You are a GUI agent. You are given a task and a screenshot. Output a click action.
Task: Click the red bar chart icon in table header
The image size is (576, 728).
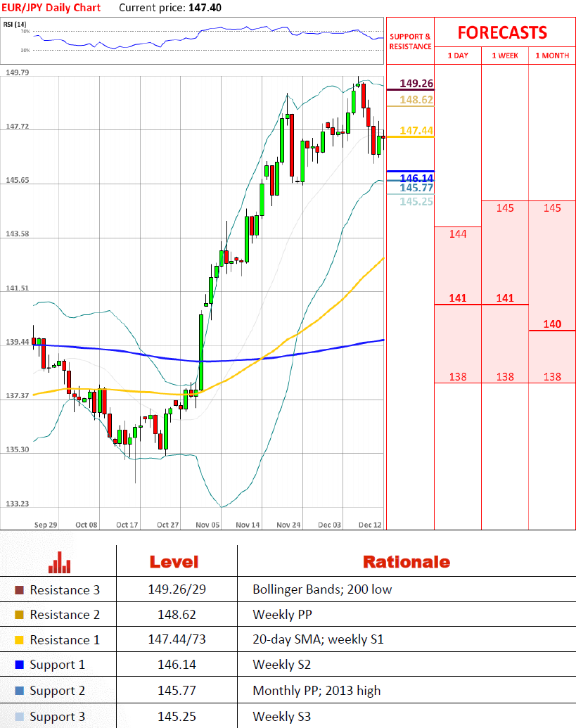[x=59, y=562]
